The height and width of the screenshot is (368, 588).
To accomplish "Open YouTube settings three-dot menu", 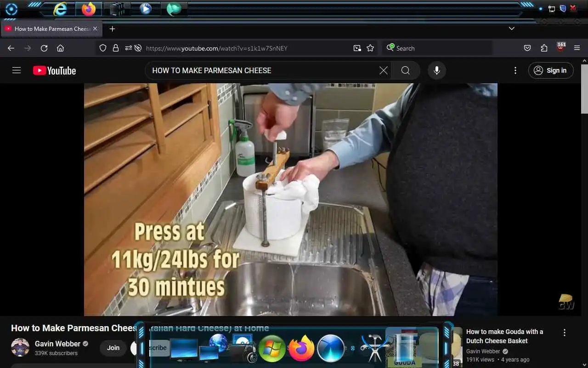I will coord(515,70).
